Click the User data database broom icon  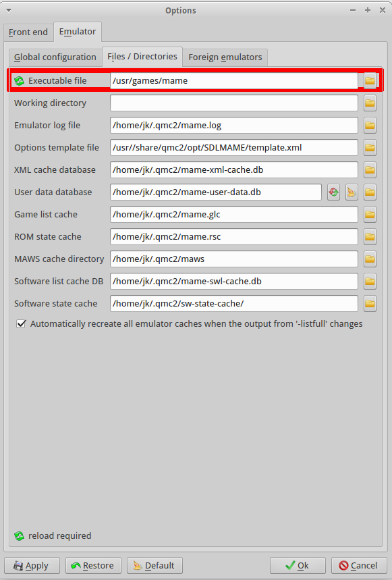coord(352,192)
